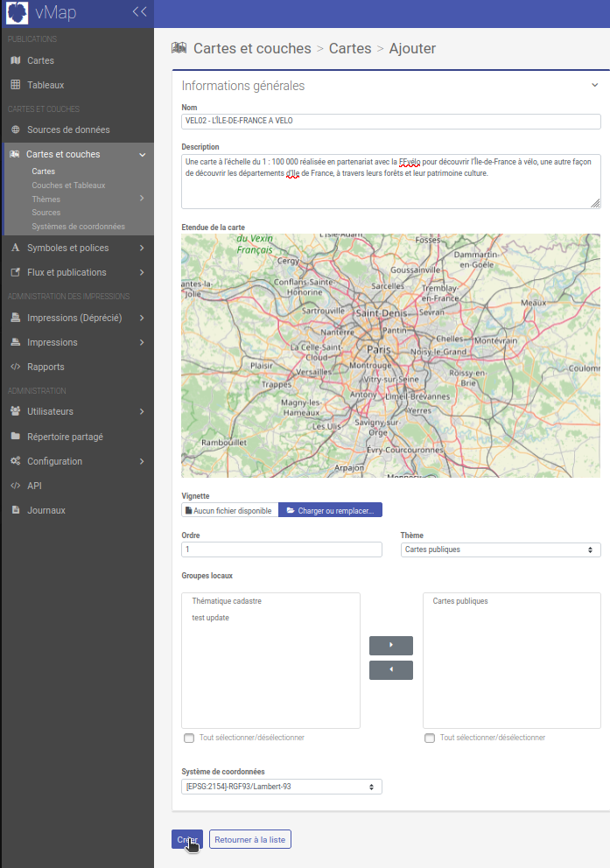Move selected group right with arrow button
Screen dimensions: 610x868
point(390,646)
